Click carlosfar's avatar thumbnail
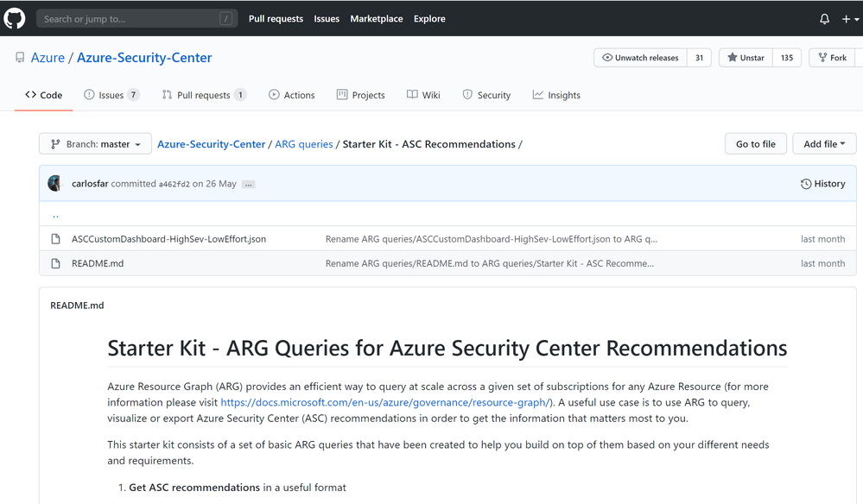This screenshot has height=504, width=863. (54, 184)
